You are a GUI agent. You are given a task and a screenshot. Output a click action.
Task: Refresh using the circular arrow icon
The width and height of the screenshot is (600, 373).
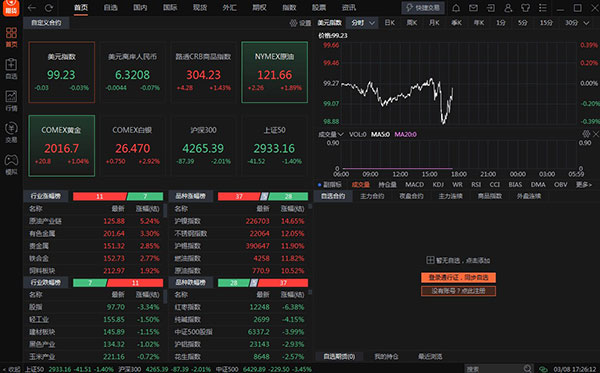(49, 8)
